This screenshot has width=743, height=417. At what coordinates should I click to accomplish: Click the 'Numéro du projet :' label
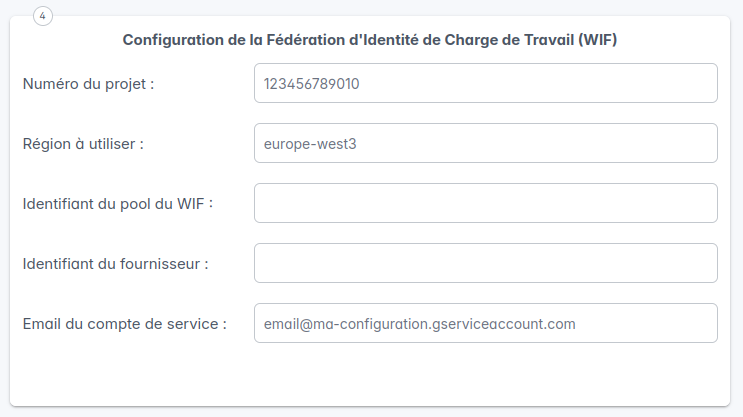click(x=88, y=84)
